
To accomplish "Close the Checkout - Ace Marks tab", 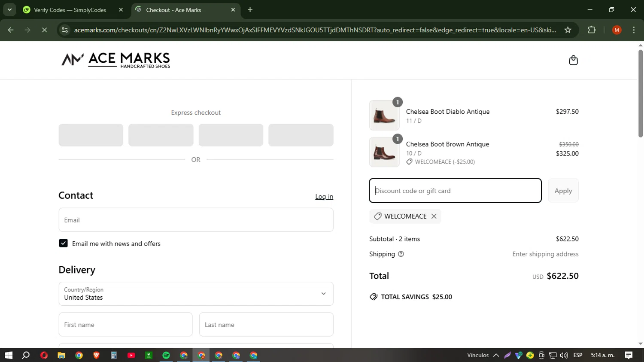I will [x=233, y=10].
